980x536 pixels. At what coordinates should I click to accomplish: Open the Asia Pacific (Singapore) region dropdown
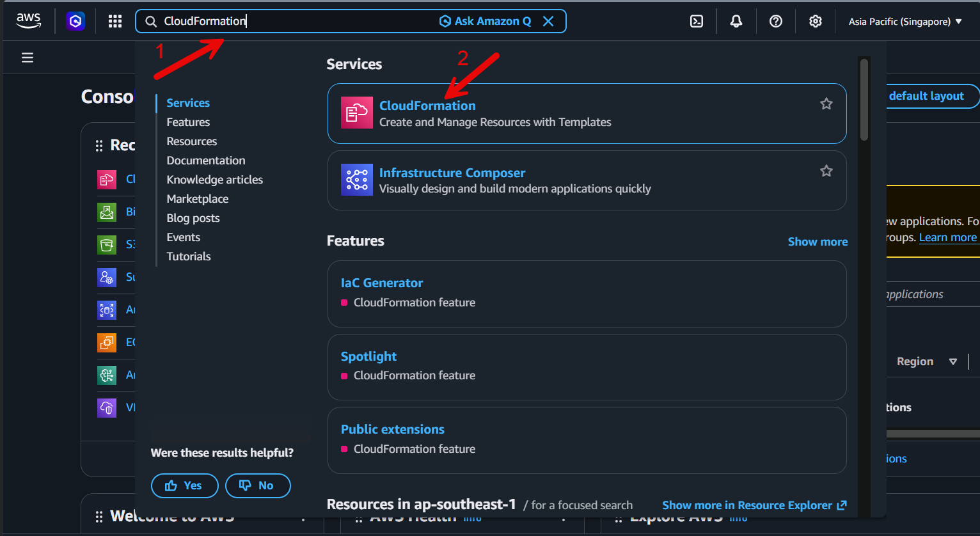tap(905, 22)
